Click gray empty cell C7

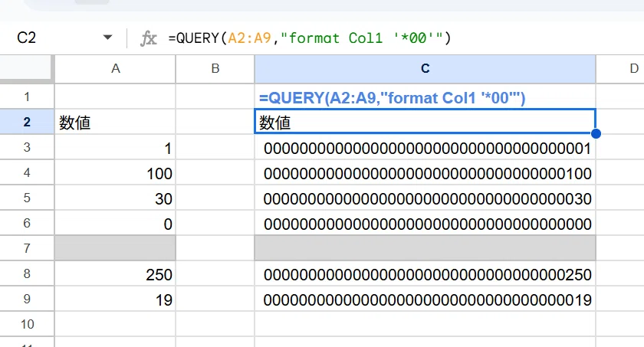[425, 248]
